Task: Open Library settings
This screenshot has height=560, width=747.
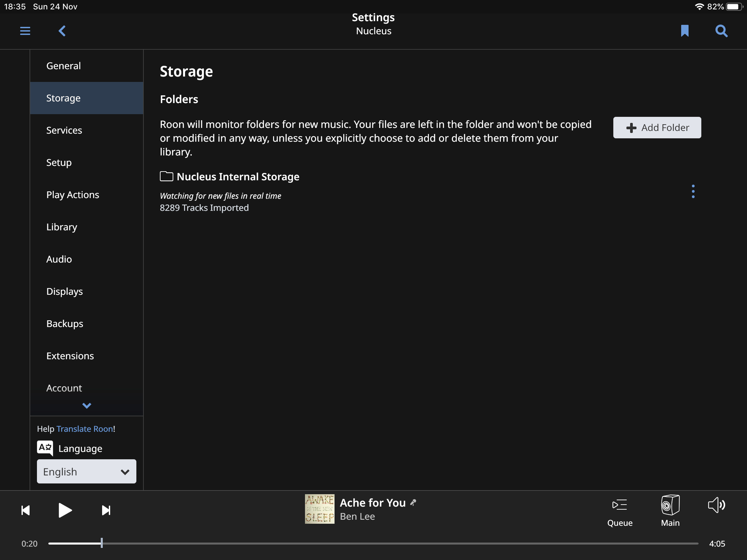Action: (x=87, y=227)
